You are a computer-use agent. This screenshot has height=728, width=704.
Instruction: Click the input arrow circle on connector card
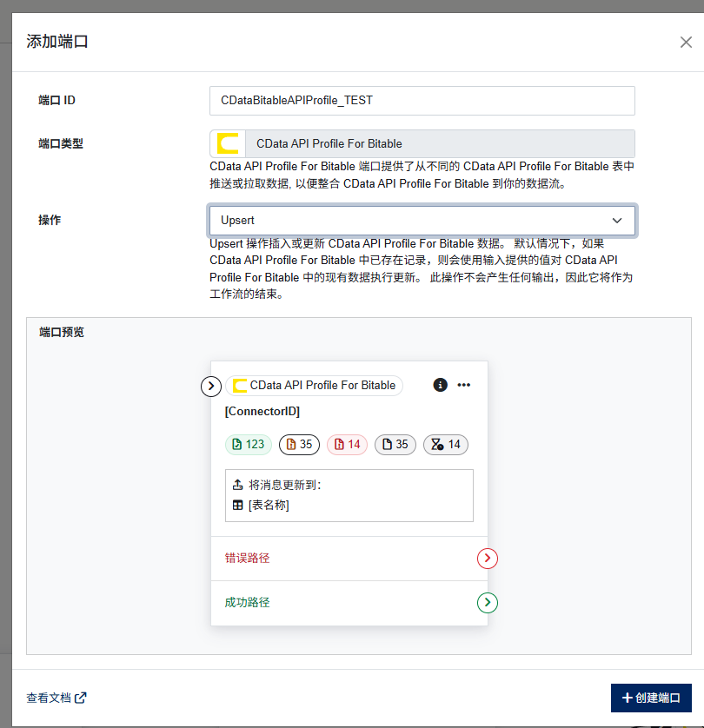(211, 387)
